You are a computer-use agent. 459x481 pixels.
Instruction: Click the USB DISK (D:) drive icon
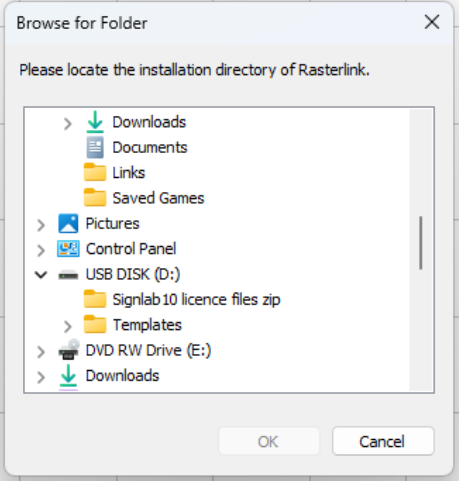pyautogui.click(x=68, y=275)
